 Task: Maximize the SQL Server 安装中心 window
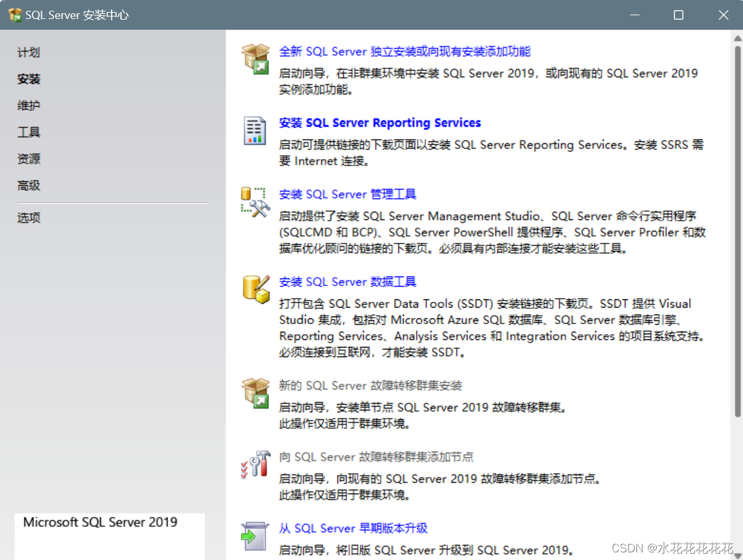(678, 15)
